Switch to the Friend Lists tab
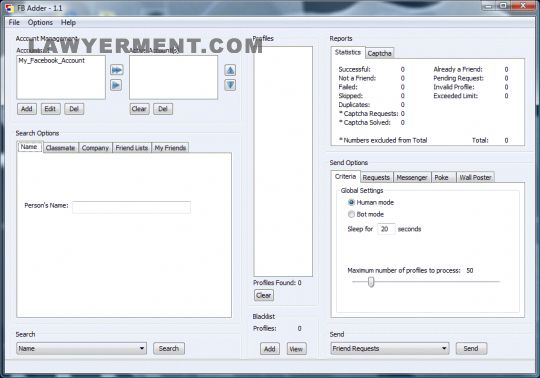This screenshot has width=540, height=378. click(x=132, y=148)
